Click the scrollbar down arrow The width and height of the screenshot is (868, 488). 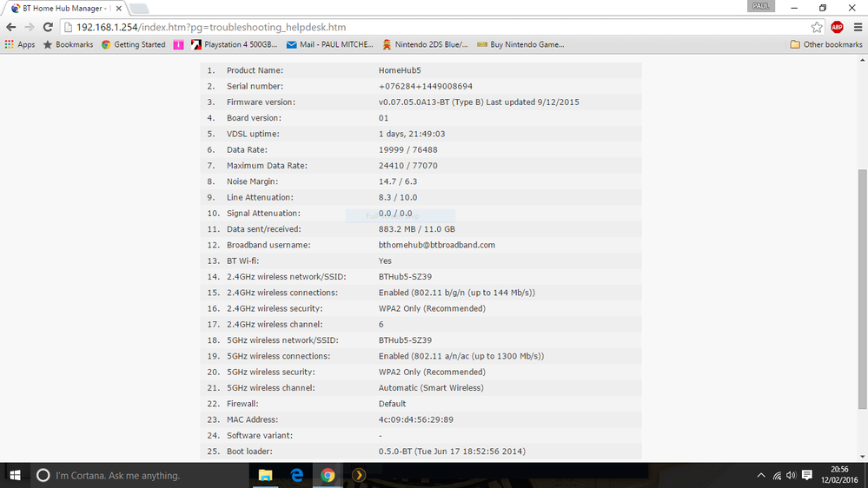click(863, 457)
